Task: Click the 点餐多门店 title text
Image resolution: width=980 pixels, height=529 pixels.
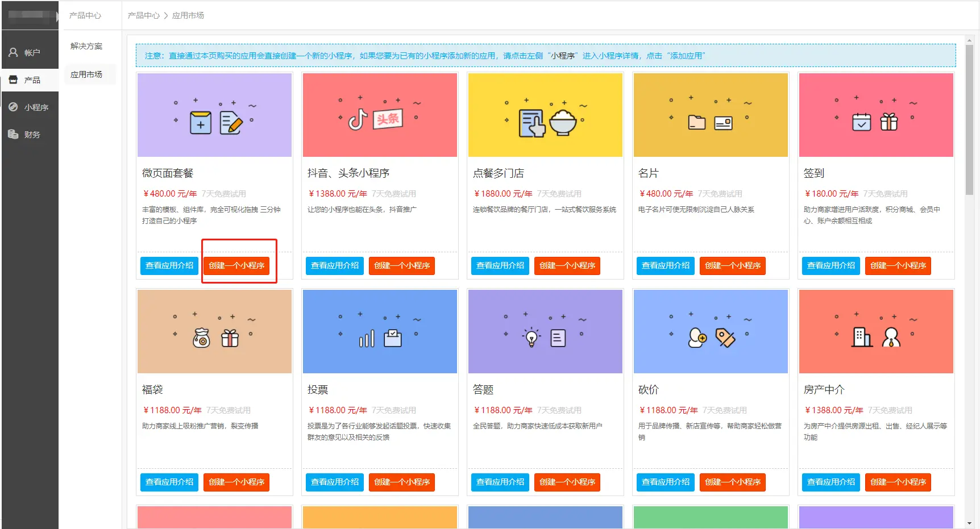Action: coord(499,173)
